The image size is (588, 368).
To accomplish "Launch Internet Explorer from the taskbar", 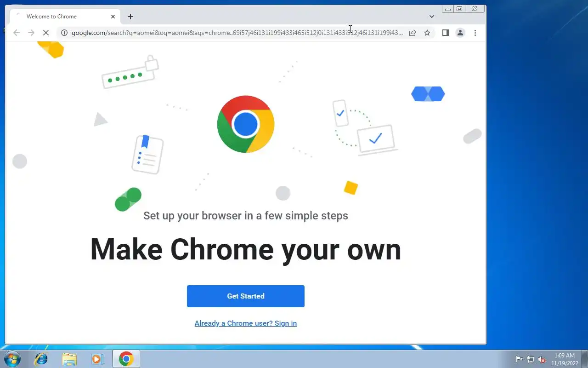I will coord(41,359).
